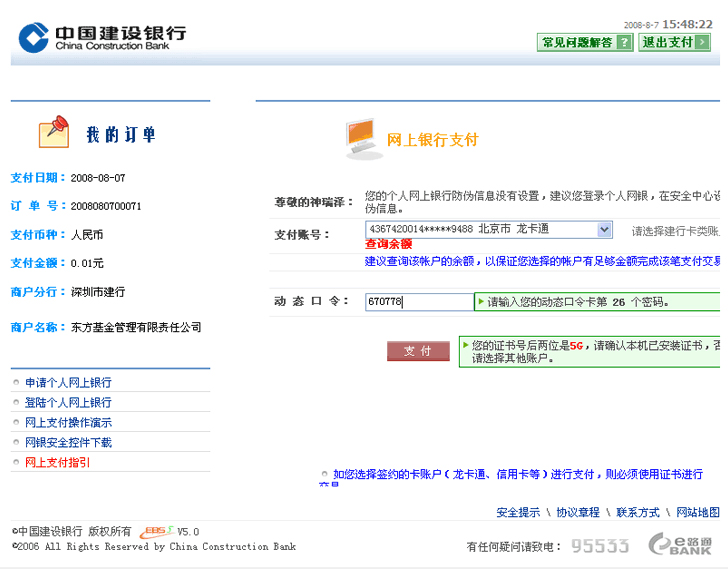Click the red 查询余额 link
728x569 pixels.
click(x=389, y=244)
